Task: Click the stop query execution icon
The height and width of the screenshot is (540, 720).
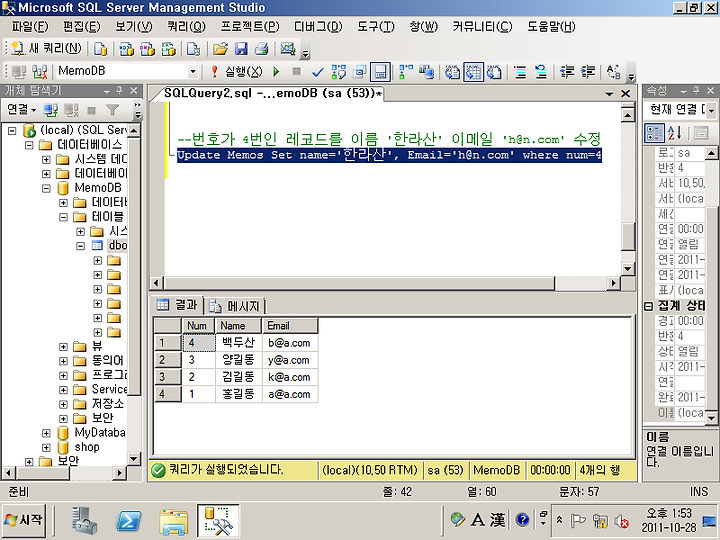Action: click(x=297, y=72)
